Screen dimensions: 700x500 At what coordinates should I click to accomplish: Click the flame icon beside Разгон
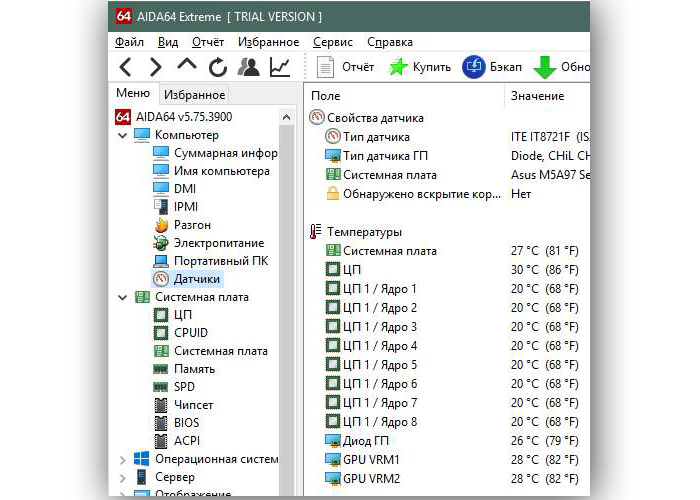click(x=161, y=225)
